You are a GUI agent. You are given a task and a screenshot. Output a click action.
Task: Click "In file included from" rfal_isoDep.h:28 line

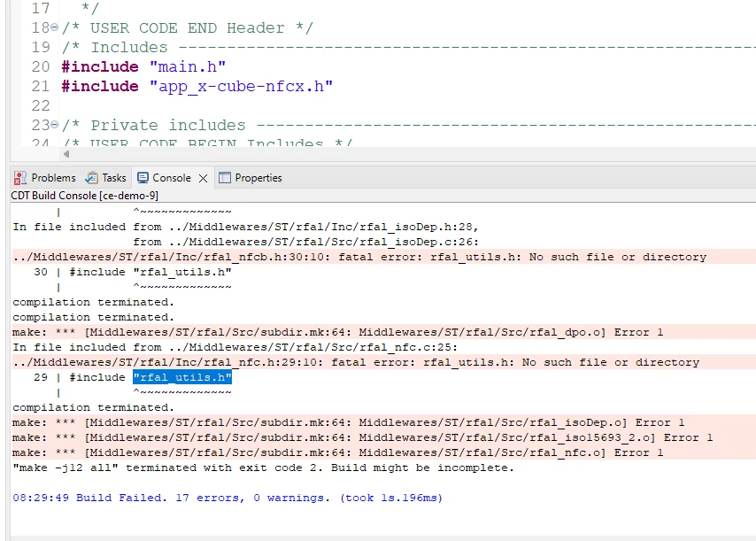tap(245, 227)
